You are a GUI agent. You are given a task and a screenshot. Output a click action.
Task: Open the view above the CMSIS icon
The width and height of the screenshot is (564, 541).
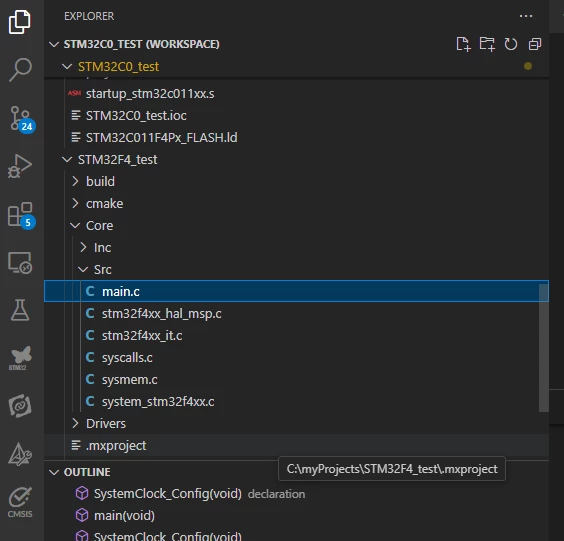pos(20,454)
